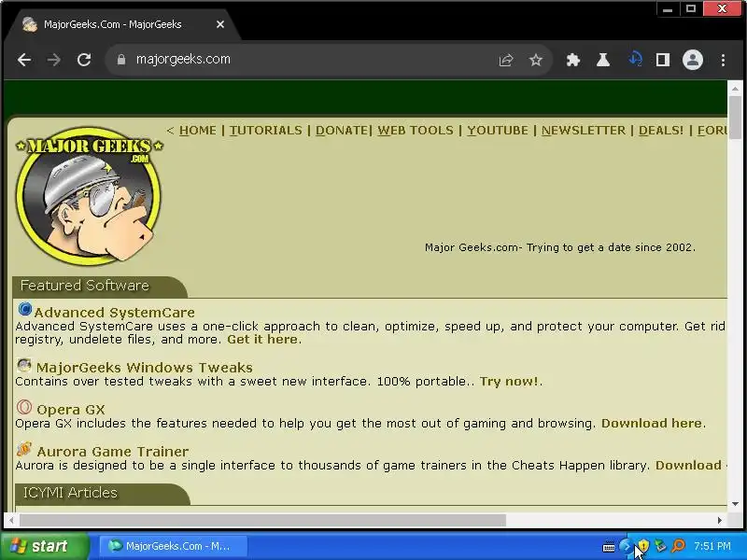Go back using the browser back arrow
Viewport: 747px width, 560px height.
click(x=24, y=60)
